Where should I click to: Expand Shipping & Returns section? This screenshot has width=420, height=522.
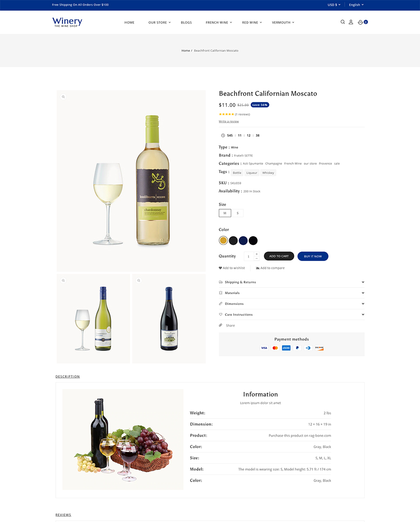pyautogui.click(x=292, y=282)
